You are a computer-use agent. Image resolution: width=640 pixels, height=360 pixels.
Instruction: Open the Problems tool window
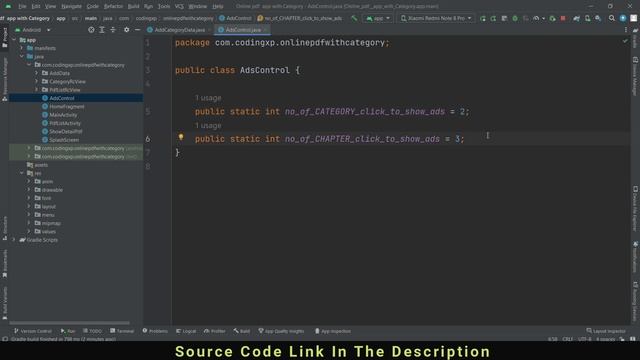click(155, 331)
